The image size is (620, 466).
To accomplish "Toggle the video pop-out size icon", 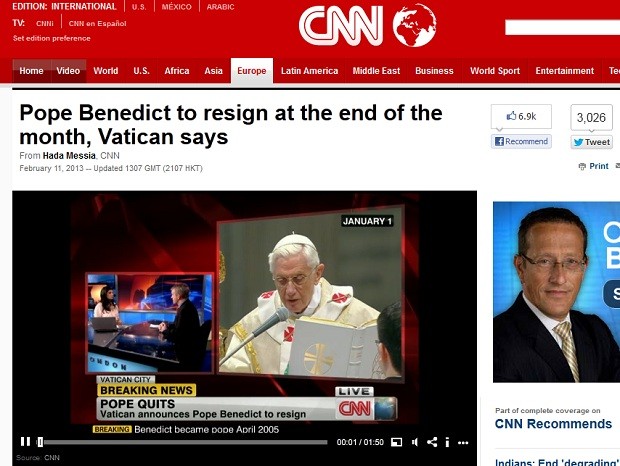I will [x=397, y=442].
